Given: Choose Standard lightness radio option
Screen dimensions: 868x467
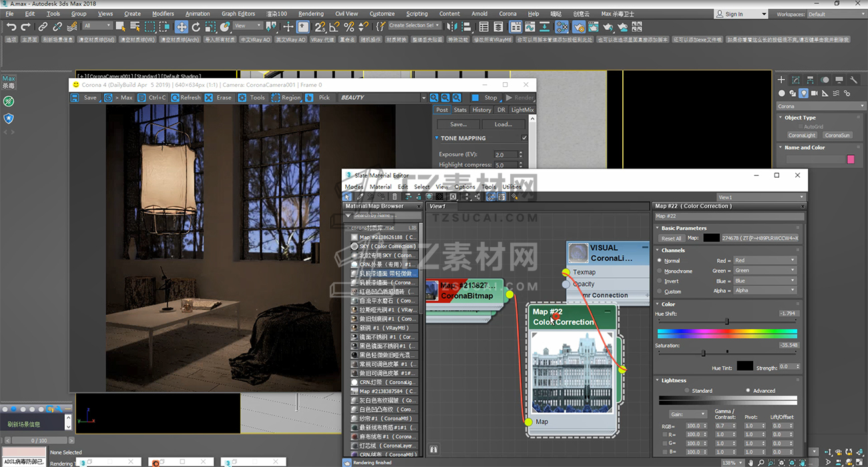Looking at the screenshot, I should (x=686, y=391).
